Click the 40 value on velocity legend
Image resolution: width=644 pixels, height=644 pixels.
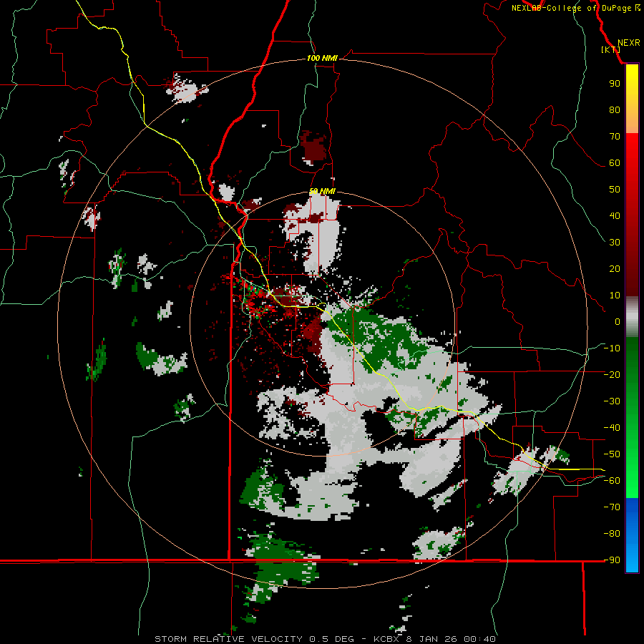pyautogui.click(x=615, y=216)
